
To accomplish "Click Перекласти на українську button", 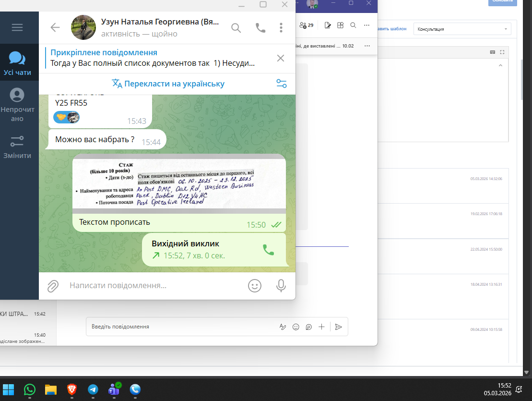I will click(x=168, y=84).
